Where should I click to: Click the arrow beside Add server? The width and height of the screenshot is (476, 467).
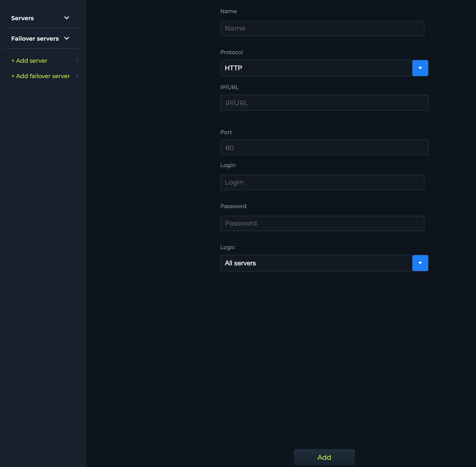[77, 61]
